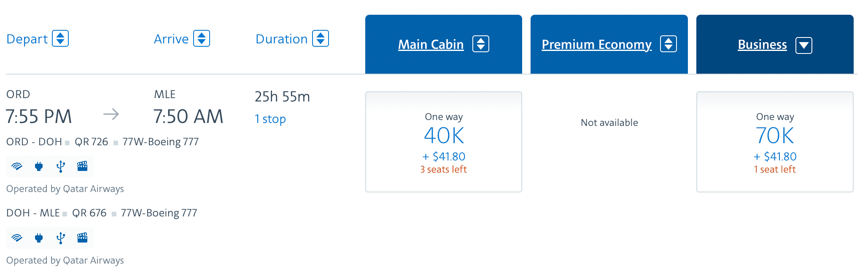
Task: Toggle sort order by Duration
Action: [x=321, y=39]
